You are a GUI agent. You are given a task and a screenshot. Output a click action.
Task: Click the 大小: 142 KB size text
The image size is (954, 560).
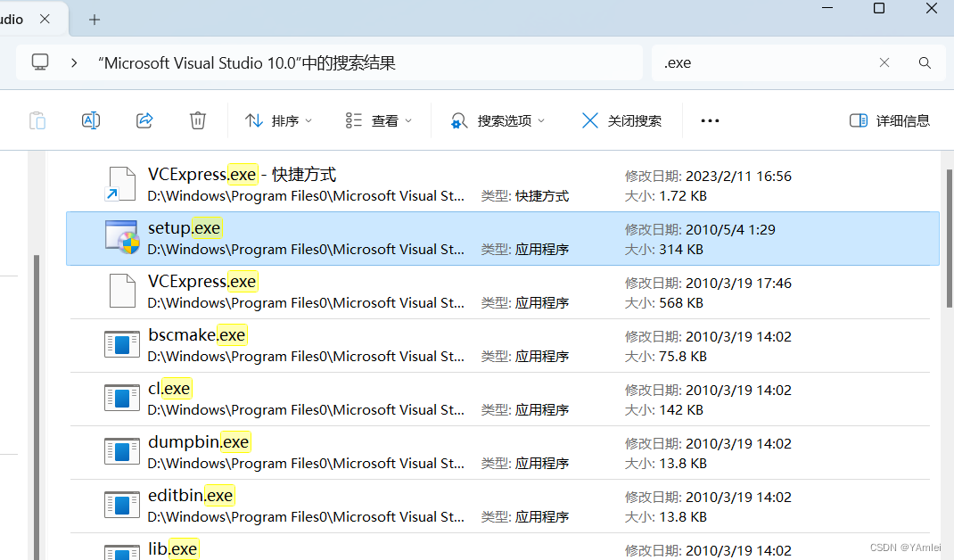[x=663, y=410]
